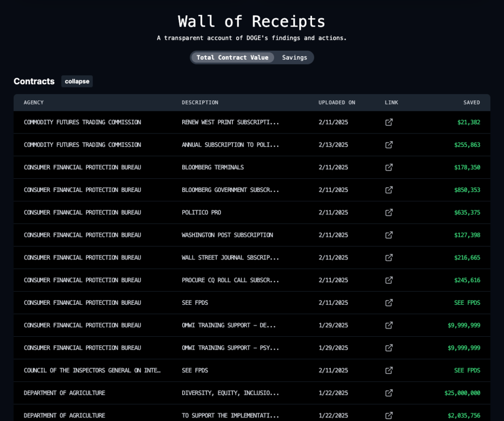Open link icon for Washington Post Subscription row
Screen dimensions: 504x421
coord(389,235)
